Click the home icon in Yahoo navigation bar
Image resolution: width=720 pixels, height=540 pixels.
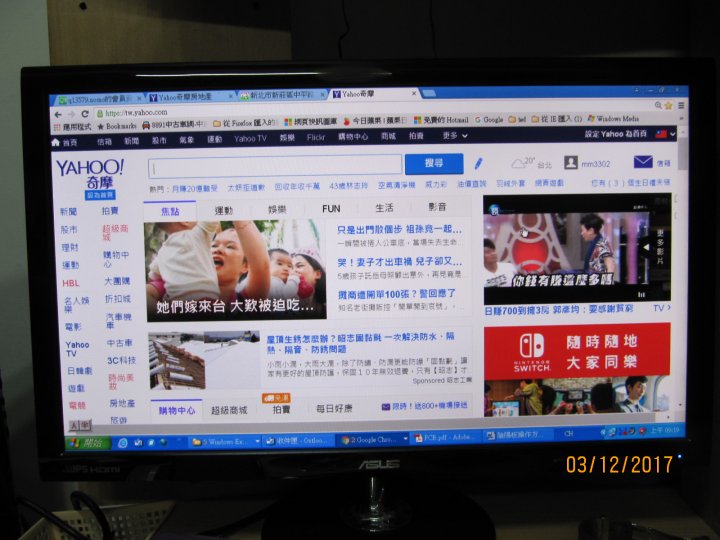click(56, 142)
